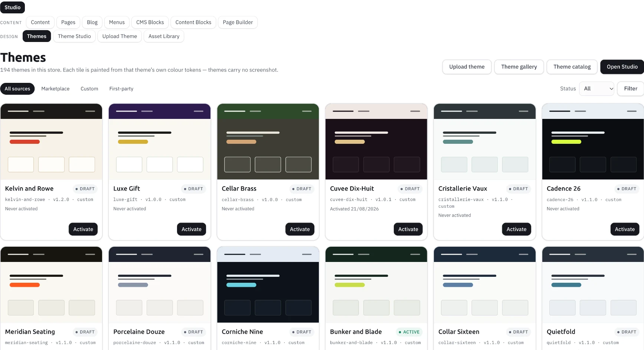Open the Theme gallery
This screenshot has height=350, width=644.
click(x=519, y=67)
